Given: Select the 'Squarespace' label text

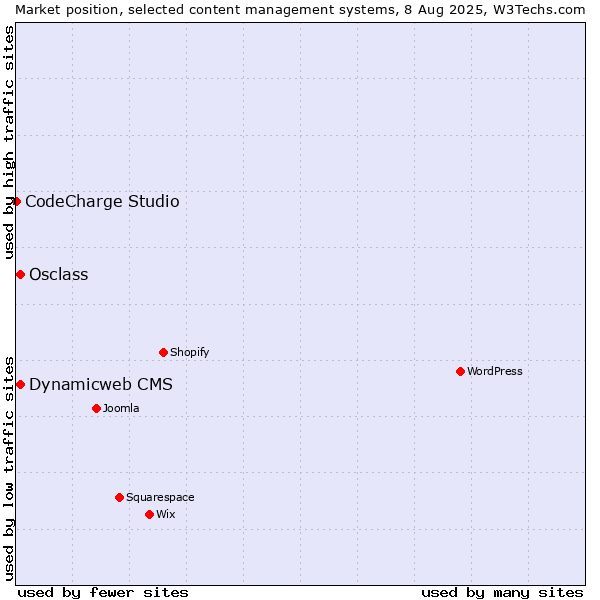Looking at the screenshot, I should click(160, 497).
